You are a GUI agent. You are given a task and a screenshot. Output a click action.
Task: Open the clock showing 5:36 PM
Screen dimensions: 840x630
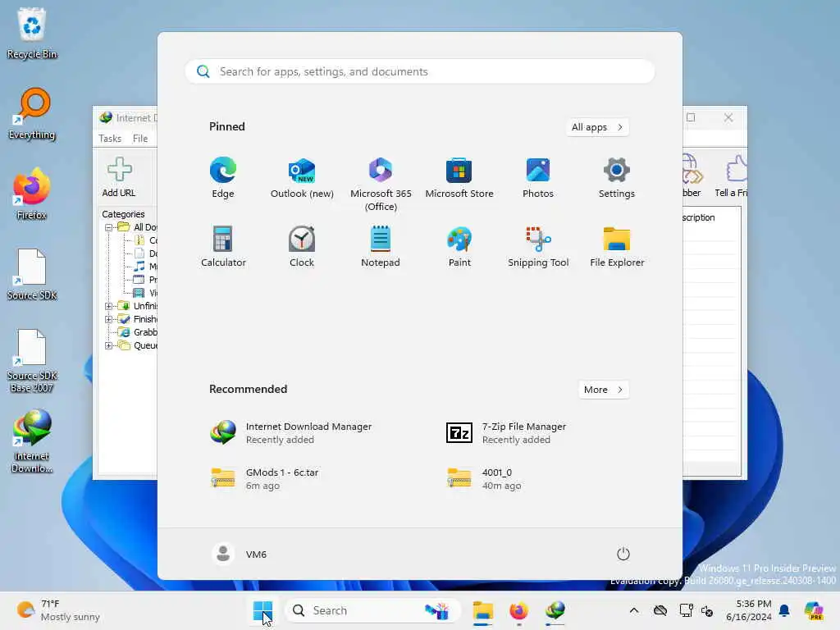point(749,610)
